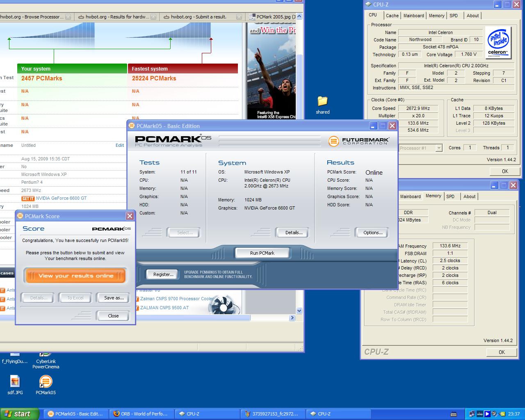
Task: Click Close in PCMark Score dialog
Action: click(113, 316)
